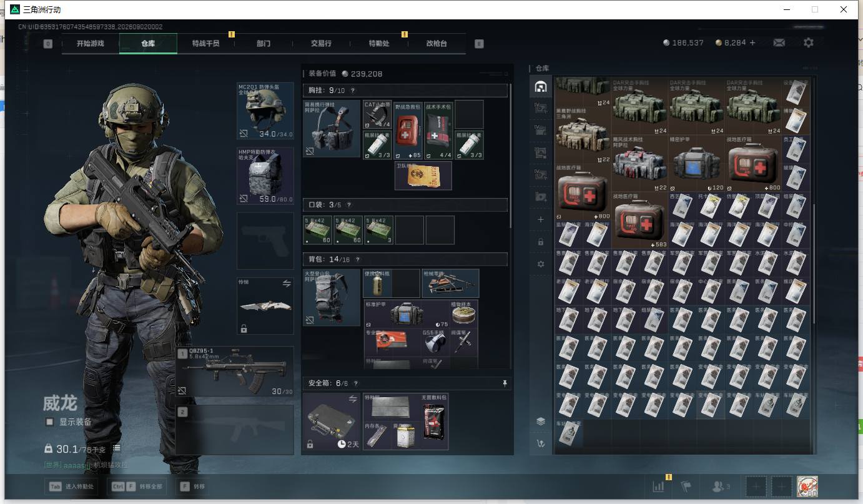
Task: Click the 转移 button with F key
Action: click(x=192, y=487)
